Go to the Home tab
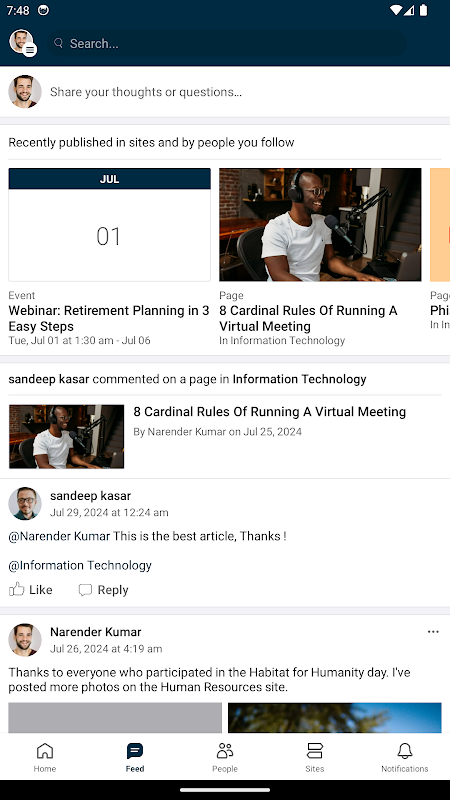The height and width of the screenshot is (800, 450). pos(45,757)
